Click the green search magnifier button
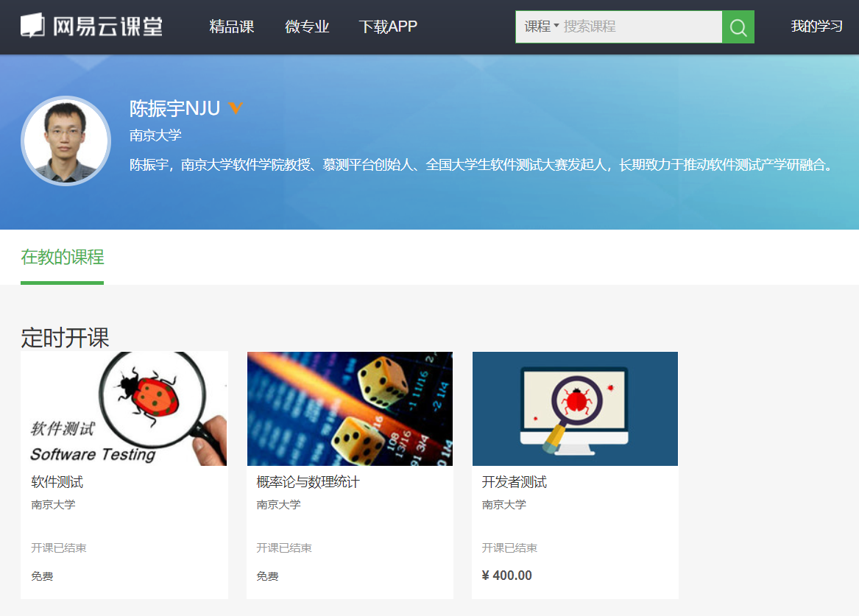The height and width of the screenshot is (616, 859). click(738, 26)
